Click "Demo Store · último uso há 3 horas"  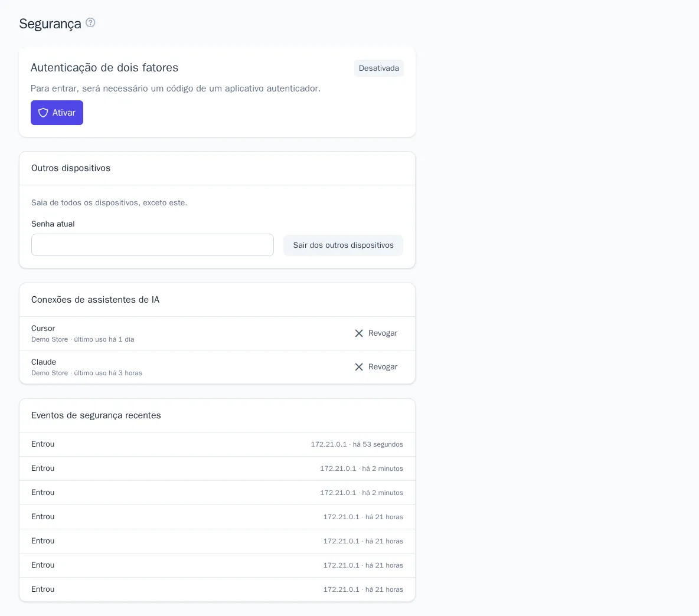(87, 373)
